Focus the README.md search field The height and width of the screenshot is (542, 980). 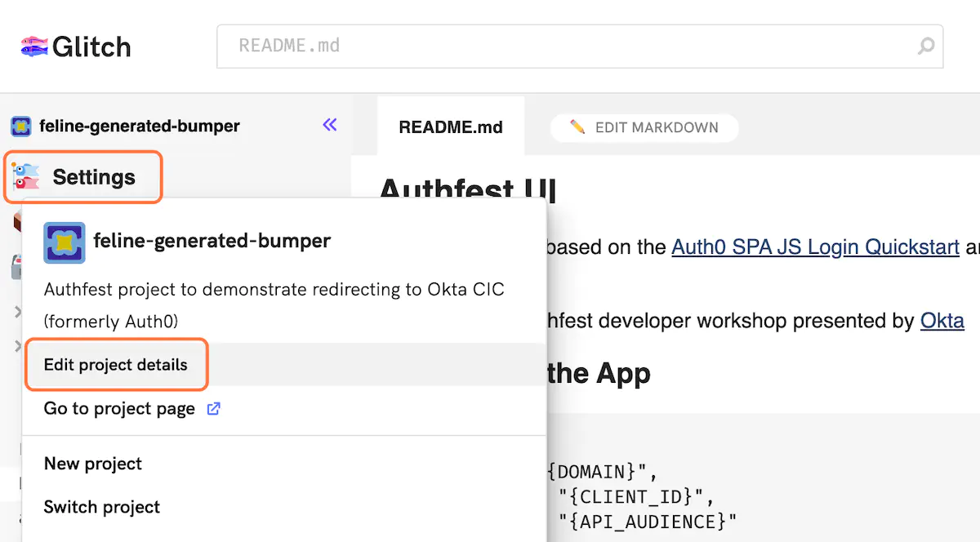click(580, 46)
